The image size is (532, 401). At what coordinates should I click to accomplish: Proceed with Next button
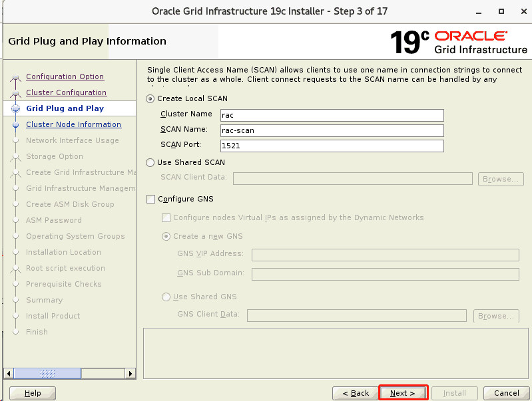403,393
